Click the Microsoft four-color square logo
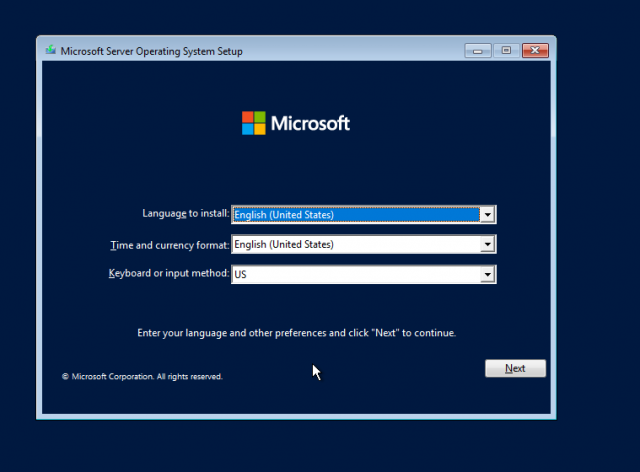This screenshot has width=640, height=472. pos(255,123)
